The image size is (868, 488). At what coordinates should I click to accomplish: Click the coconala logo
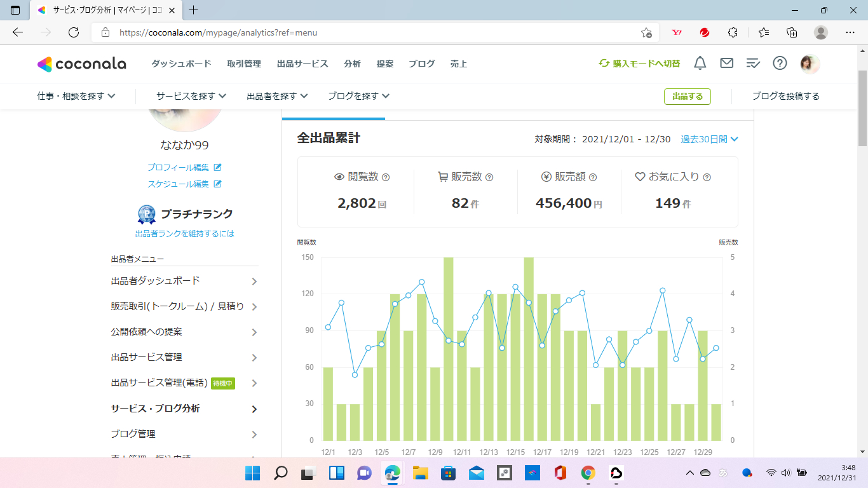click(81, 64)
